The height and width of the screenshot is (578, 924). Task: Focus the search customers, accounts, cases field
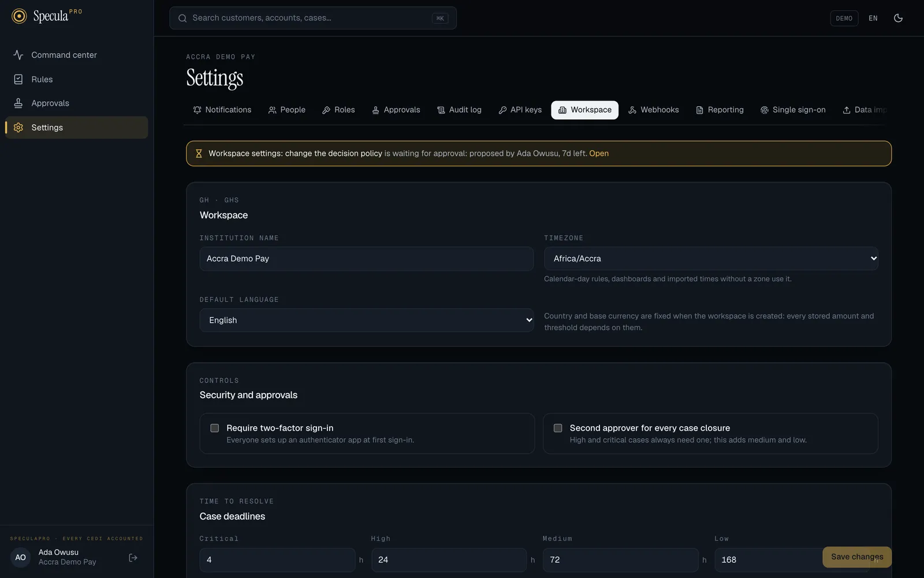click(x=313, y=18)
